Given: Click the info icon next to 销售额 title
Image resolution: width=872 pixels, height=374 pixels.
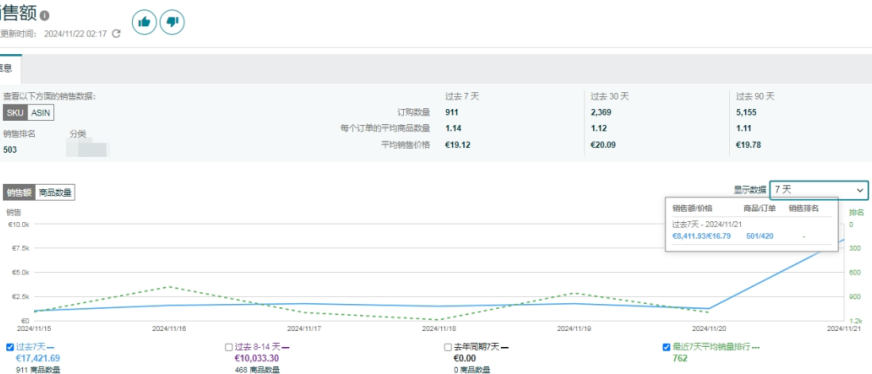Looking at the screenshot, I should point(44,16).
